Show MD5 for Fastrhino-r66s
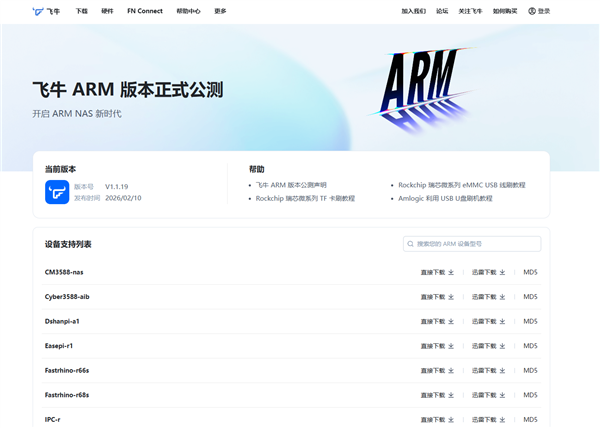The image size is (600, 428). (x=530, y=370)
